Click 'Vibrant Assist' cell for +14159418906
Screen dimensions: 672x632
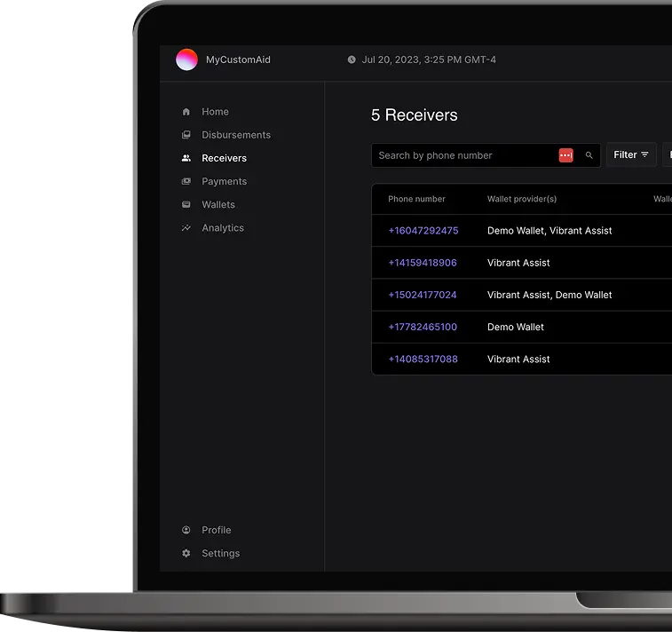click(518, 263)
